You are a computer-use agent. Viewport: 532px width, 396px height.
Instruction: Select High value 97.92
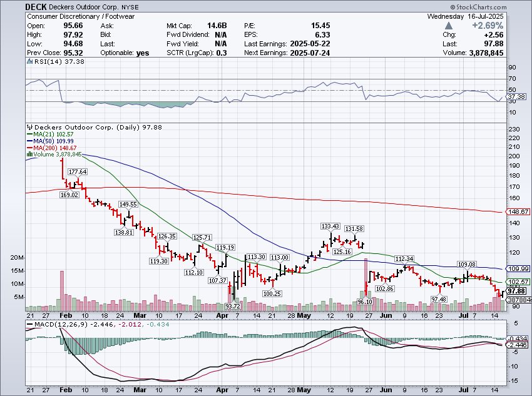click(x=73, y=34)
